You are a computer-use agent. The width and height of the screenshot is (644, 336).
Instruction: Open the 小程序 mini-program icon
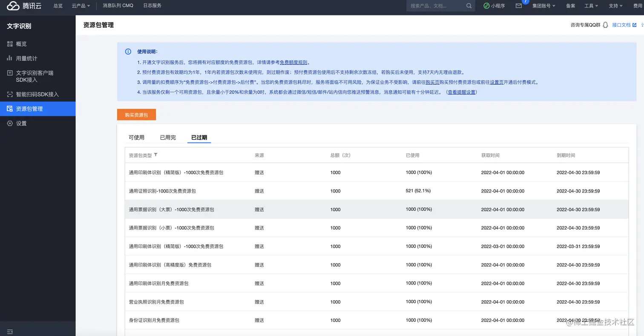coord(486,6)
